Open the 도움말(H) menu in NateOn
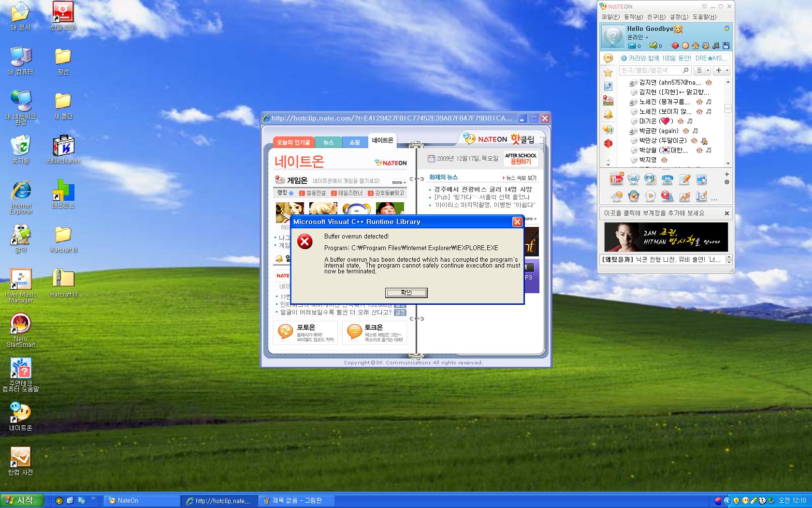The width and height of the screenshot is (812, 508). coord(704,17)
